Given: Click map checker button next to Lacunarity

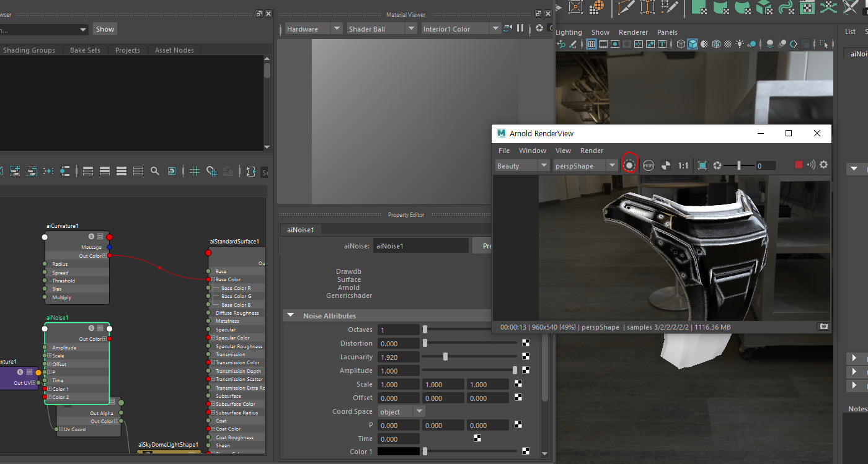Looking at the screenshot, I should pos(526,356).
